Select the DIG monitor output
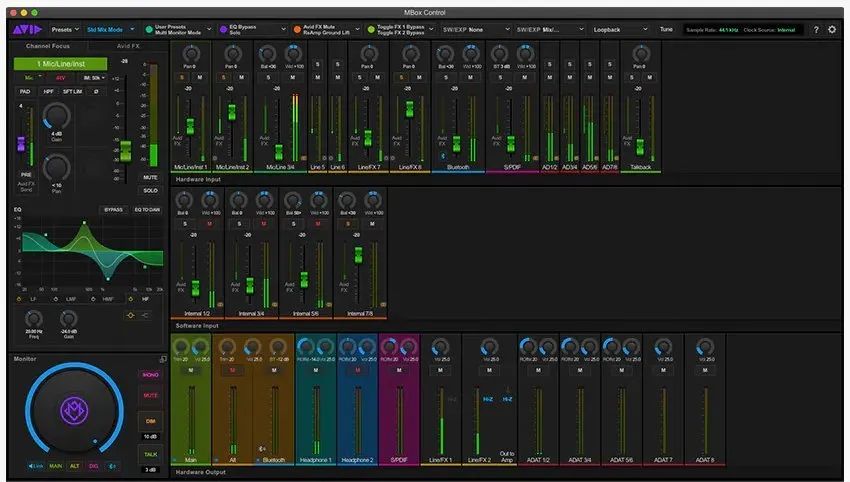The height and width of the screenshot is (482, 850). click(x=94, y=466)
